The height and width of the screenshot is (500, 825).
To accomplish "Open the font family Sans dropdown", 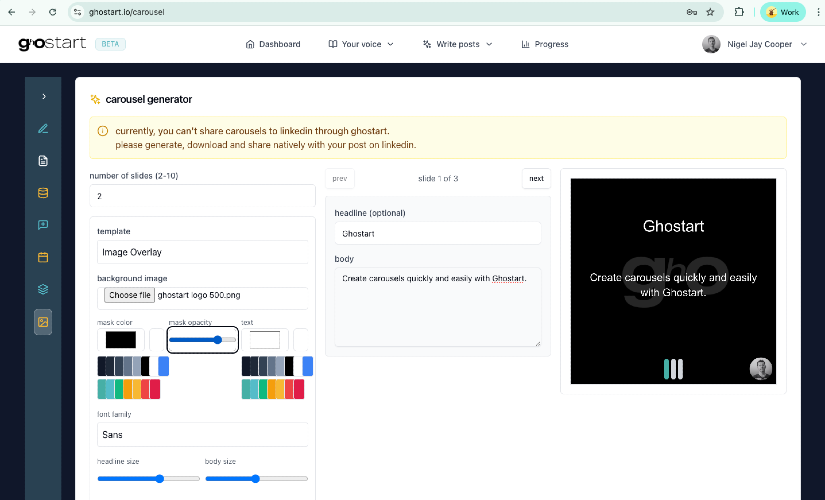I will 203,435.
